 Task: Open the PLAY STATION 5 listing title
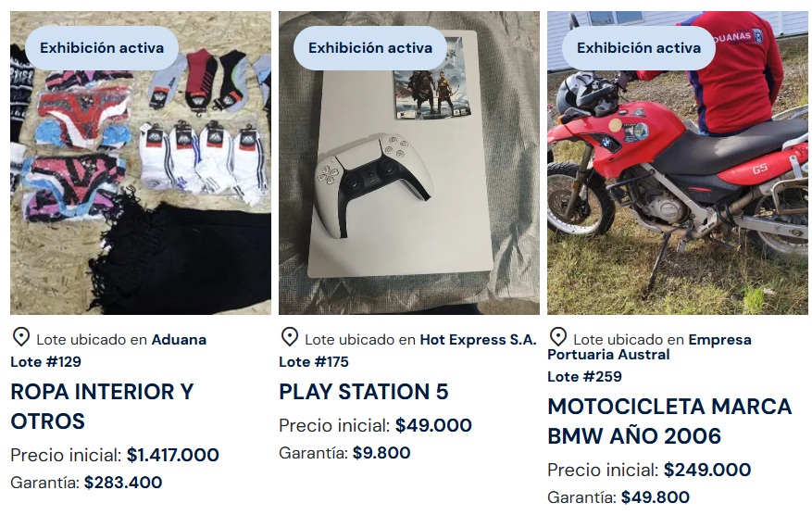point(364,392)
